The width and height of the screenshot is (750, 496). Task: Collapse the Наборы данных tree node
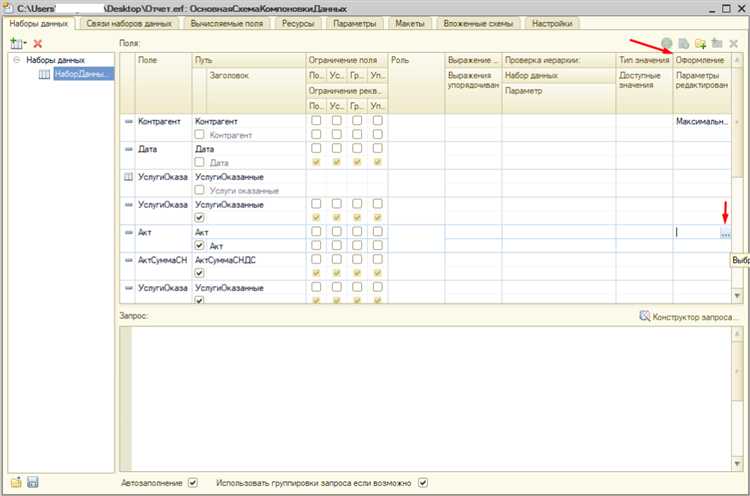click(x=17, y=60)
